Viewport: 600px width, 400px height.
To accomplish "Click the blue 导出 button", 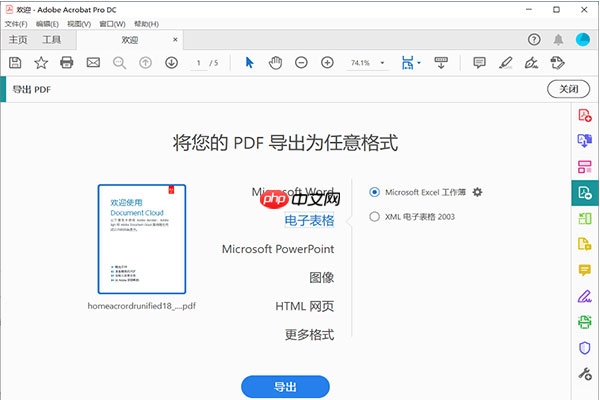I will 285,387.
